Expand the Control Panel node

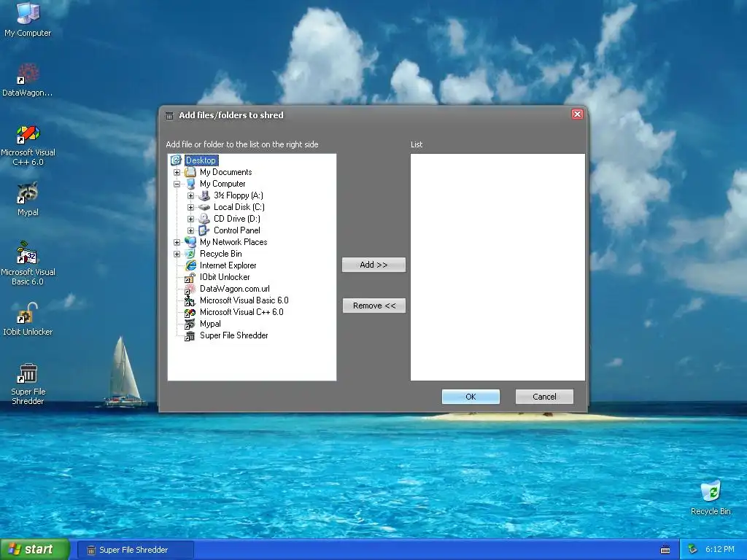tap(190, 230)
